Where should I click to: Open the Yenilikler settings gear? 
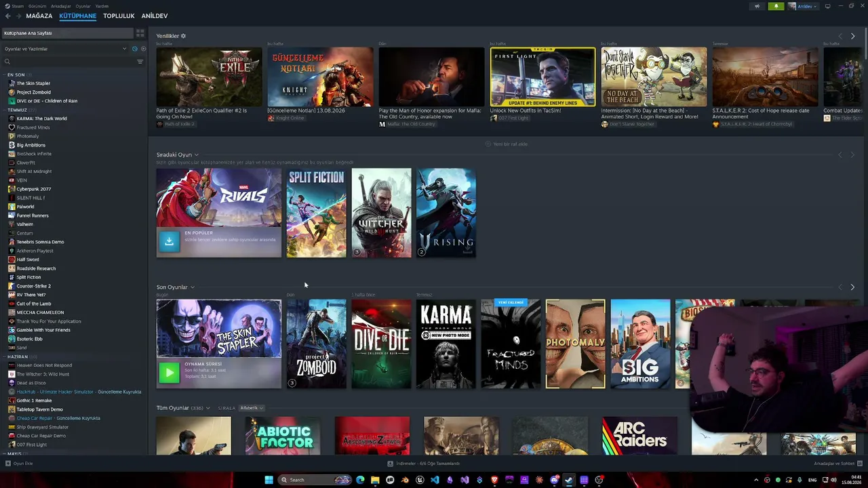pos(183,36)
